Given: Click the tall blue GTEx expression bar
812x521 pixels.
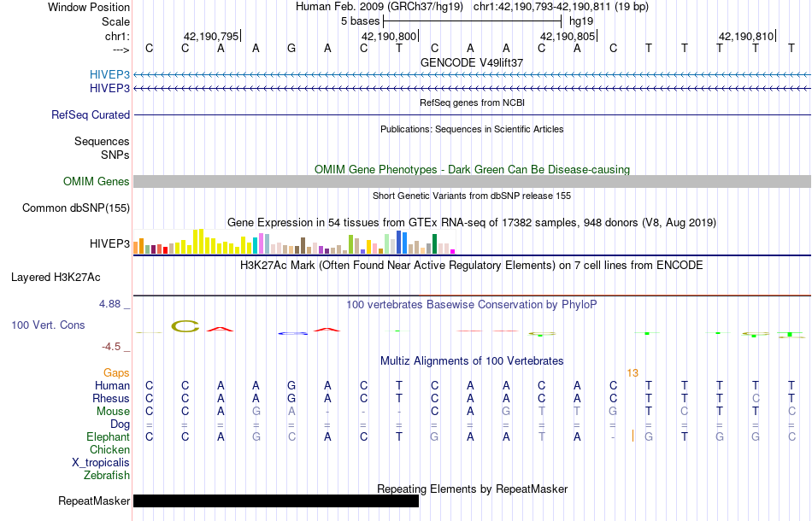Looking at the screenshot, I should pos(398,242).
